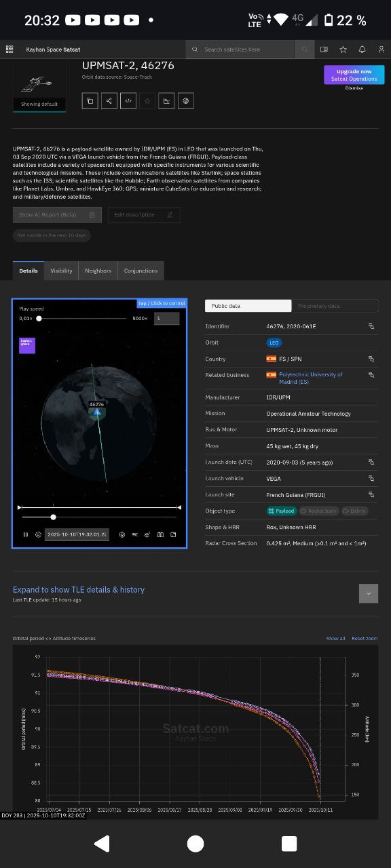Add satellite to favorites star under title

point(147,101)
